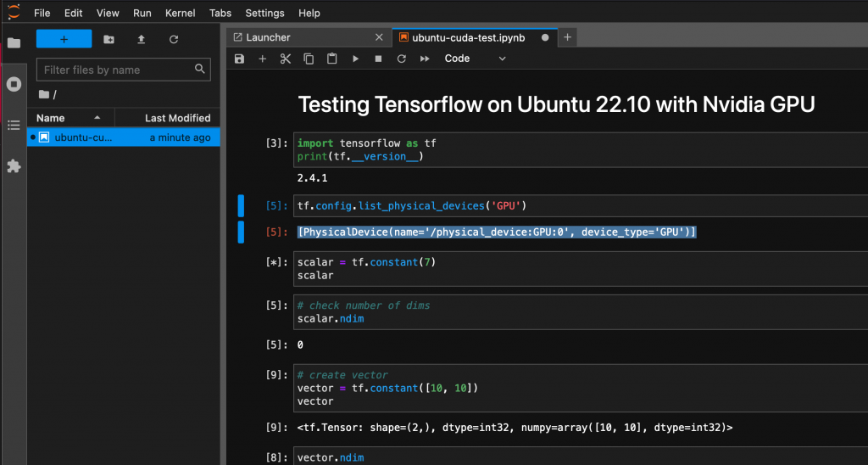Save the notebook with the floppy disk icon
The image size is (868, 465).
click(x=239, y=59)
